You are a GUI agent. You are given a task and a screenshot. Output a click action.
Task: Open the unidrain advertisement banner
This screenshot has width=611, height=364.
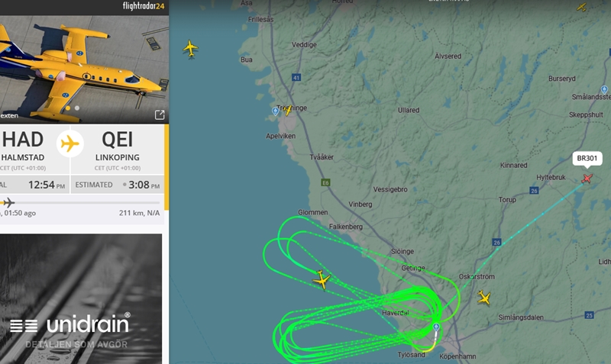point(81,298)
